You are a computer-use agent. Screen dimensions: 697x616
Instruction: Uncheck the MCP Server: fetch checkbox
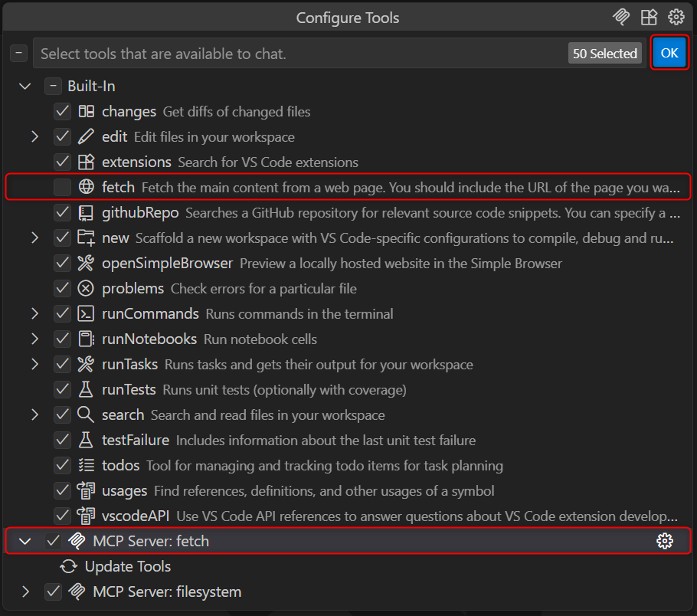[53, 541]
